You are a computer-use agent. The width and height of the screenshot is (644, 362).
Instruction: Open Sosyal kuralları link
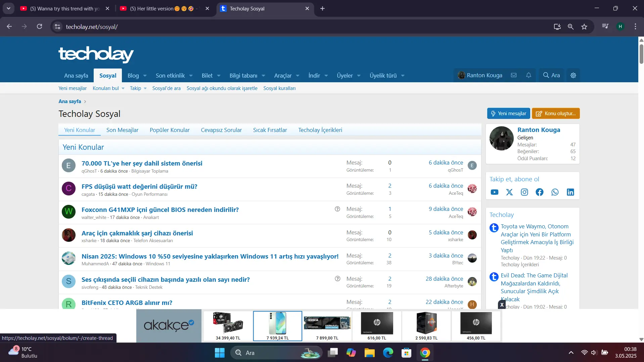(x=279, y=88)
